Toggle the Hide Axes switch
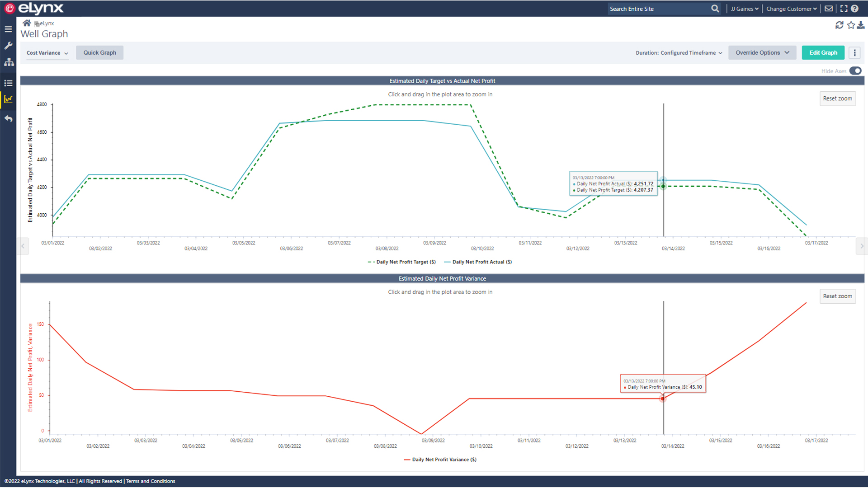 point(855,71)
